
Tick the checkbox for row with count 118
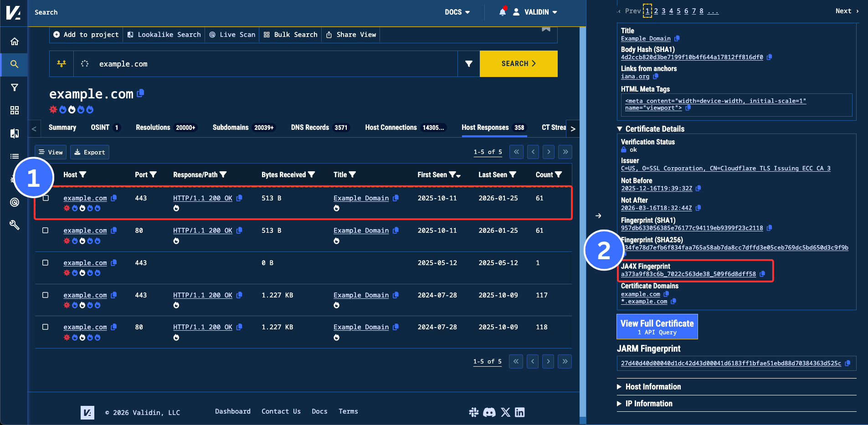pyautogui.click(x=46, y=327)
